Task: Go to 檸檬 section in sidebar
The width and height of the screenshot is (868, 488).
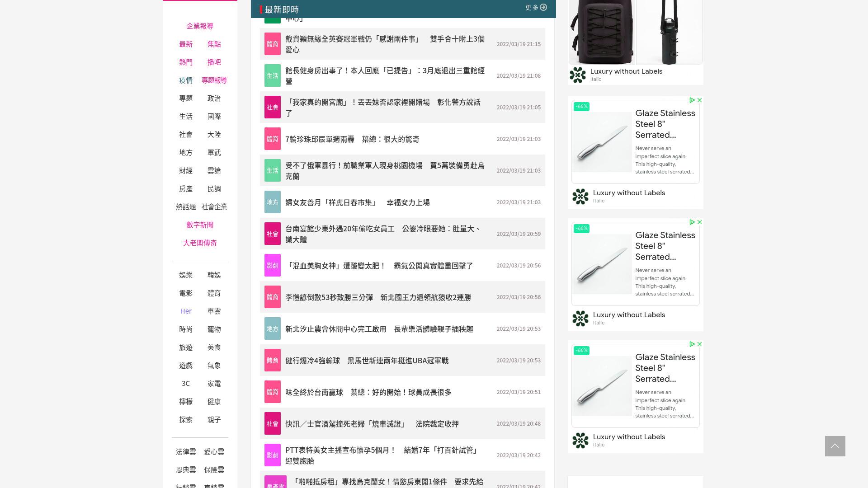Action: click(186, 402)
